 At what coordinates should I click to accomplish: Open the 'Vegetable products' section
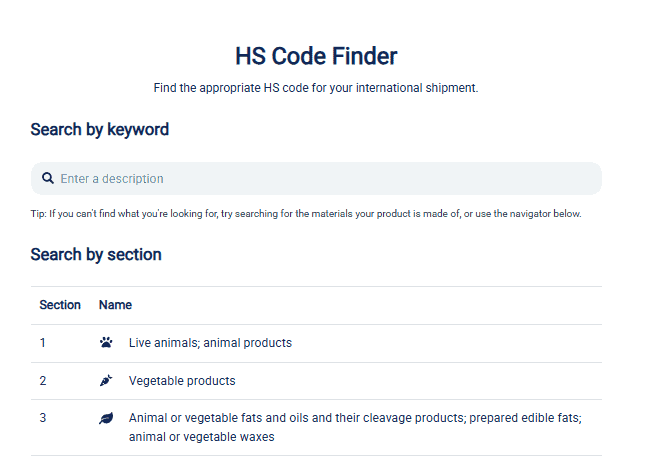pyautogui.click(x=182, y=381)
